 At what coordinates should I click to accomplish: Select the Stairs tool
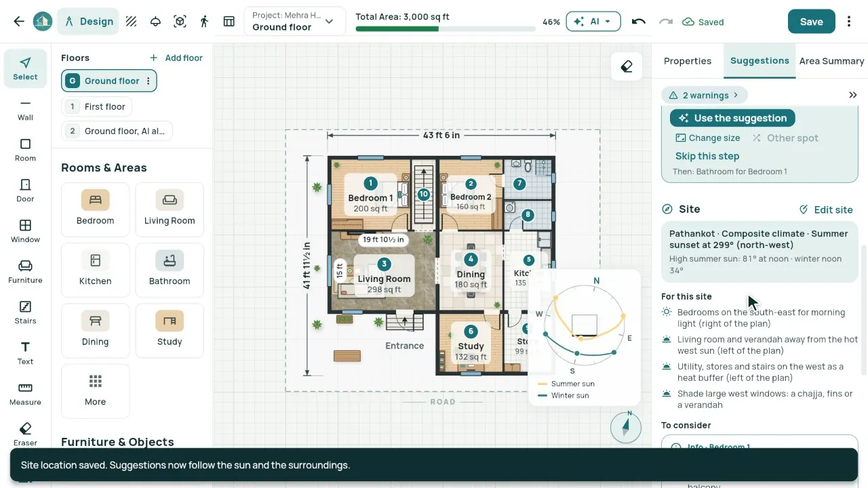[25, 312]
